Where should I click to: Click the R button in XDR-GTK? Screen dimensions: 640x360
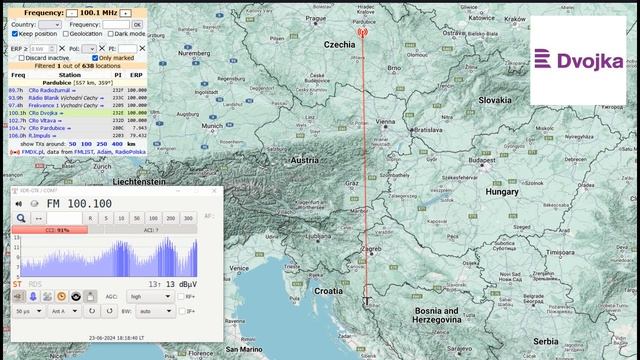(90, 218)
